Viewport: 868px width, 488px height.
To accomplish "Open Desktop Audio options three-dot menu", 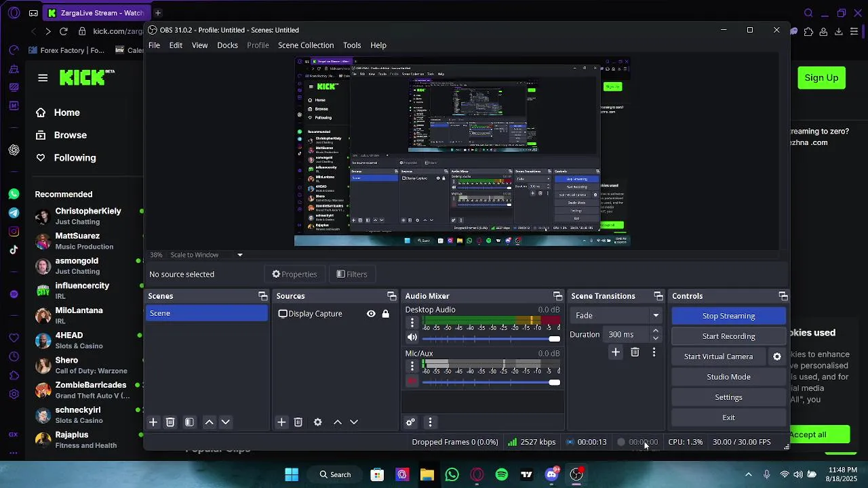I will click(412, 323).
